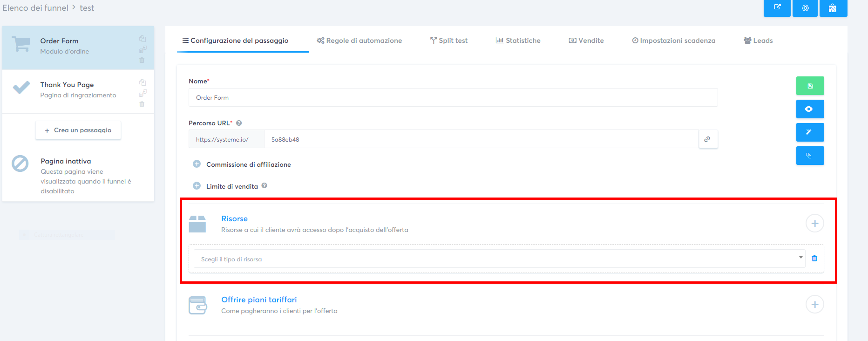
Task: Click the topmost copy icon beside Order Form
Action: click(142, 39)
